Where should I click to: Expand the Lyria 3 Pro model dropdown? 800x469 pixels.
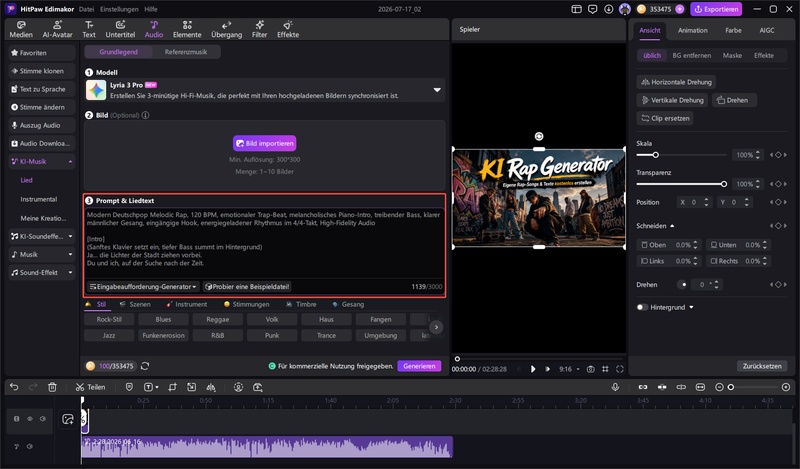[x=437, y=90]
